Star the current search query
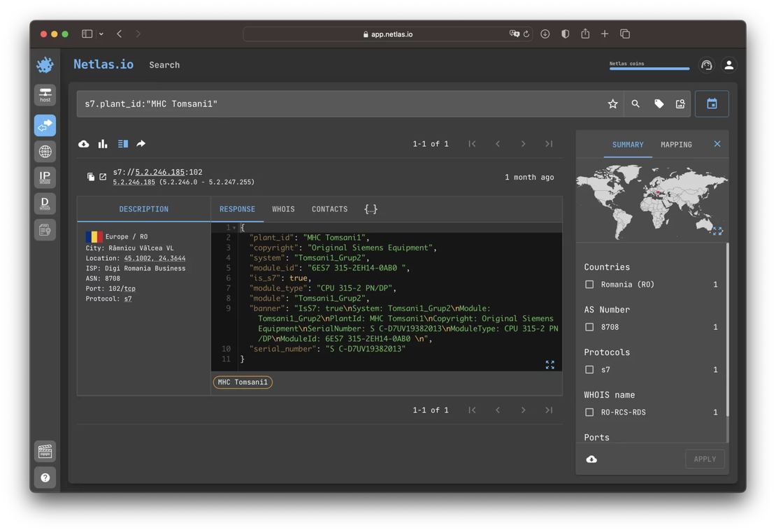Image resolution: width=776 pixels, height=532 pixels. point(612,103)
